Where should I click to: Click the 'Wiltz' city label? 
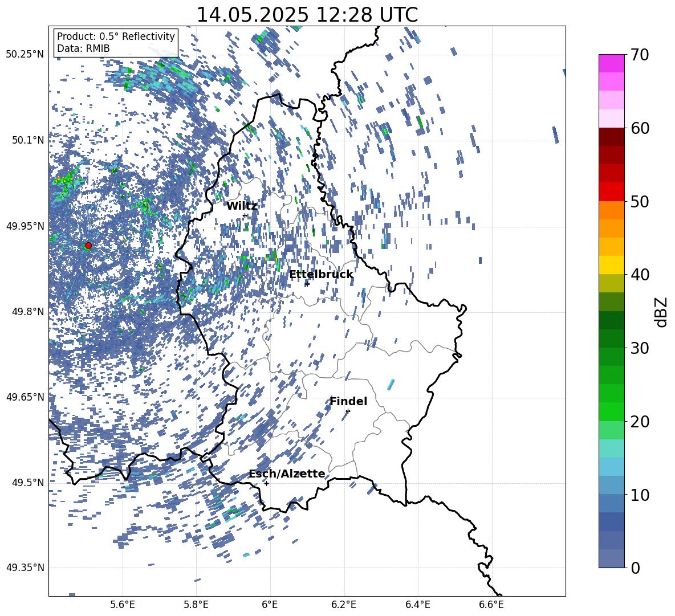(242, 206)
